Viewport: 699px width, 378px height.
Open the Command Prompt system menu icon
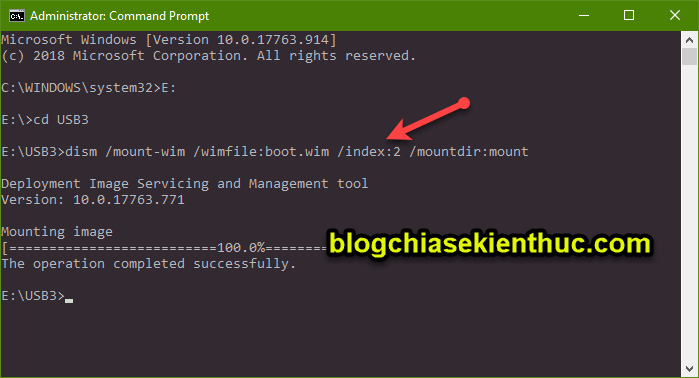pos(16,16)
